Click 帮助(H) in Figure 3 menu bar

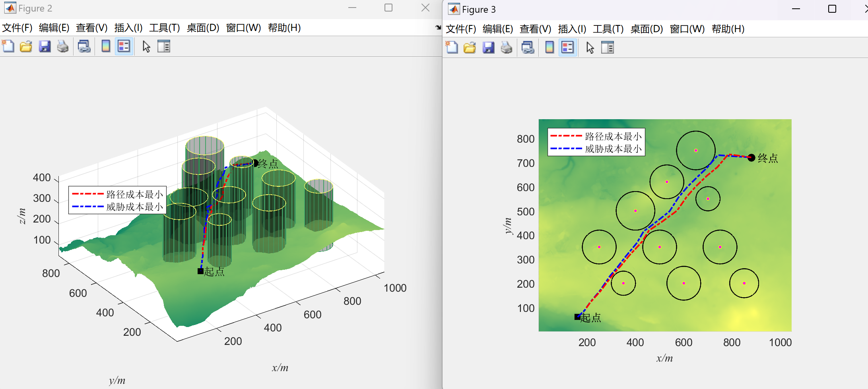click(x=728, y=29)
